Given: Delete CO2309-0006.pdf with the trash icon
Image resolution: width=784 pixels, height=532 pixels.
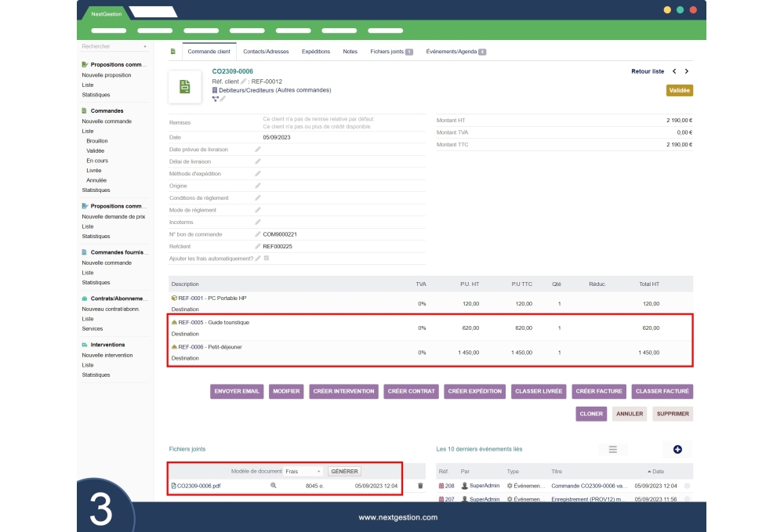Looking at the screenshot, I should tap(422, 487).
